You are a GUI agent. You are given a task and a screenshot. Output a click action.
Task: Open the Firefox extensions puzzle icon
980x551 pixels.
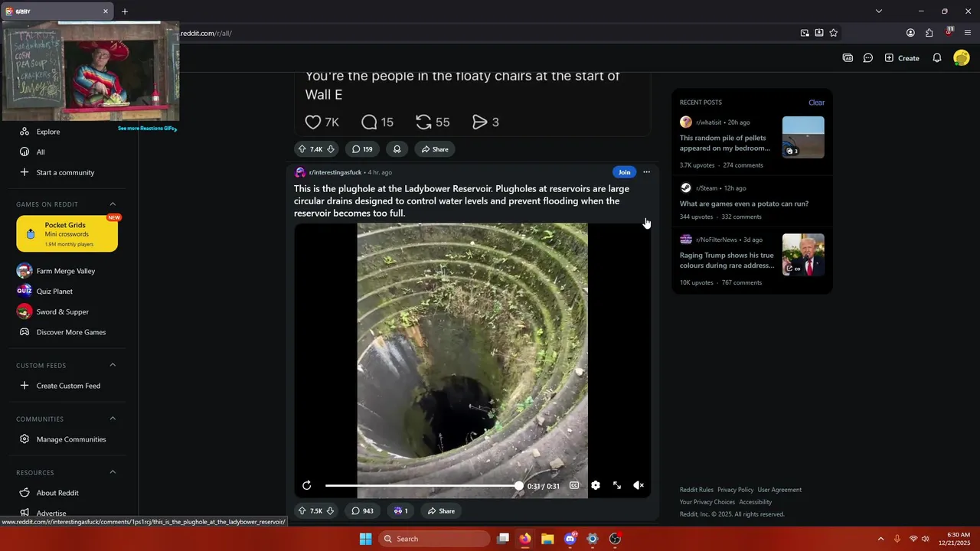point(929,33)
